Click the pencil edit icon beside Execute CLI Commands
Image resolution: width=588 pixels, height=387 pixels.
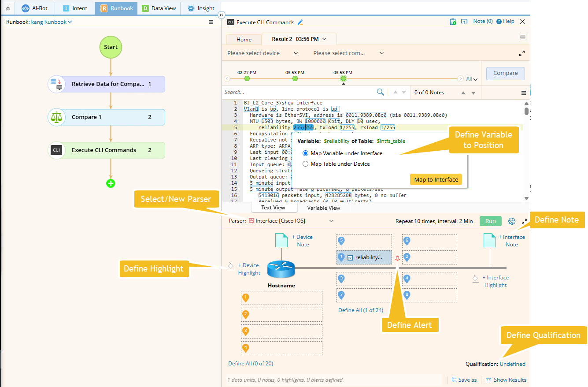[x=300, y=22]
